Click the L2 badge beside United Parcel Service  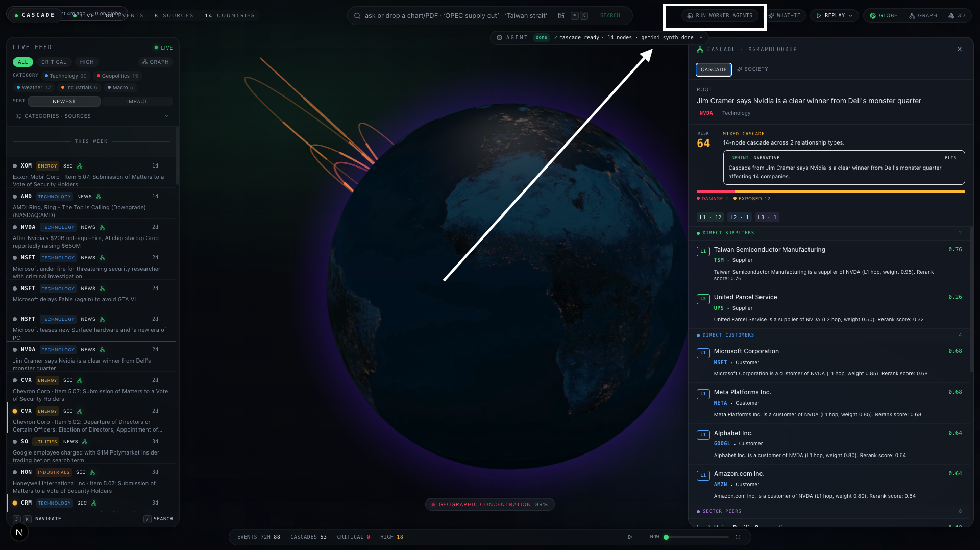click(x=703, y=299)
